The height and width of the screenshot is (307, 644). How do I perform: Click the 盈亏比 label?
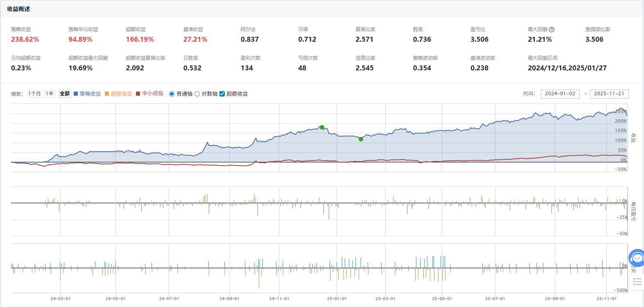click(x=478, y=29)
